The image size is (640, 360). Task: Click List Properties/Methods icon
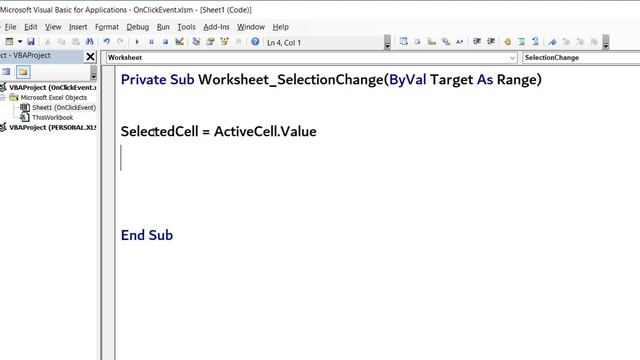click(x=404, y=42)
